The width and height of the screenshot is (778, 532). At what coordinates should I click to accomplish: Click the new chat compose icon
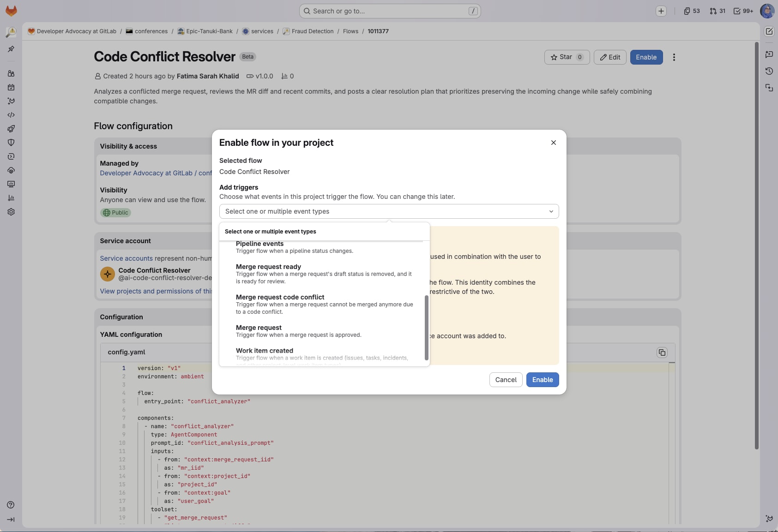pyautogui.click(x=769, y=31)
